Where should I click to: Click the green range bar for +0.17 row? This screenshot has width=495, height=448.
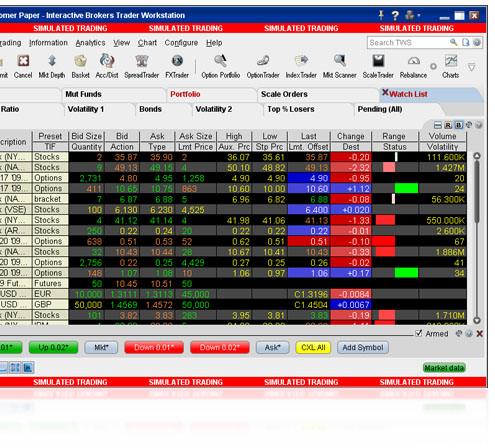[406, 273]
